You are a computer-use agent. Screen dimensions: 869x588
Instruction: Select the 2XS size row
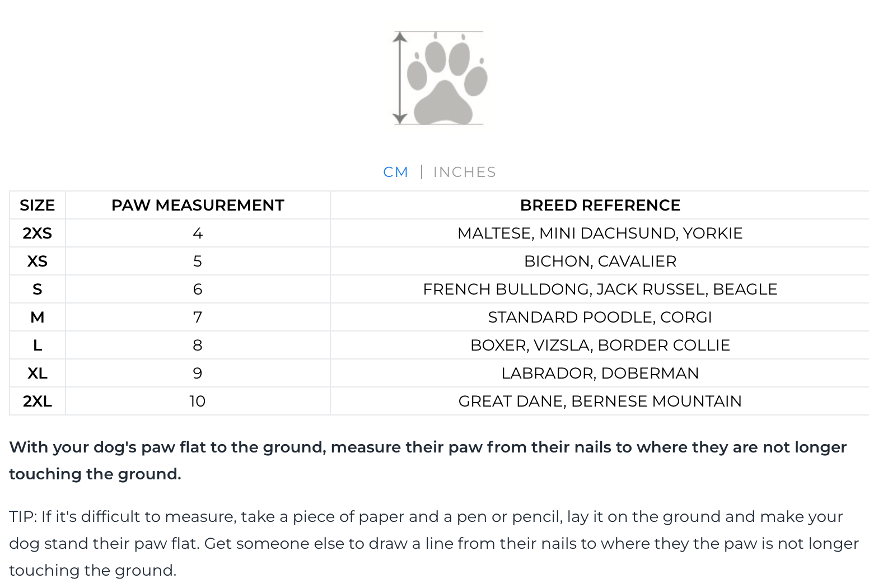[x=439, y=233]
